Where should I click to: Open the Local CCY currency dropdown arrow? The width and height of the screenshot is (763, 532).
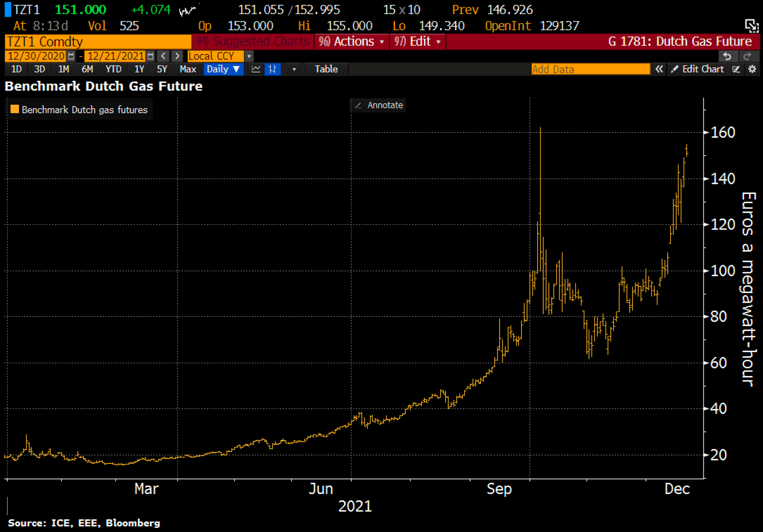click(249, 56)
